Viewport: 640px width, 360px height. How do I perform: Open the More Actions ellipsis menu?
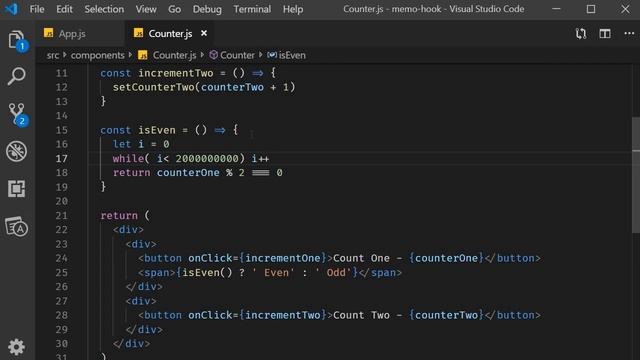pos(629,33)
